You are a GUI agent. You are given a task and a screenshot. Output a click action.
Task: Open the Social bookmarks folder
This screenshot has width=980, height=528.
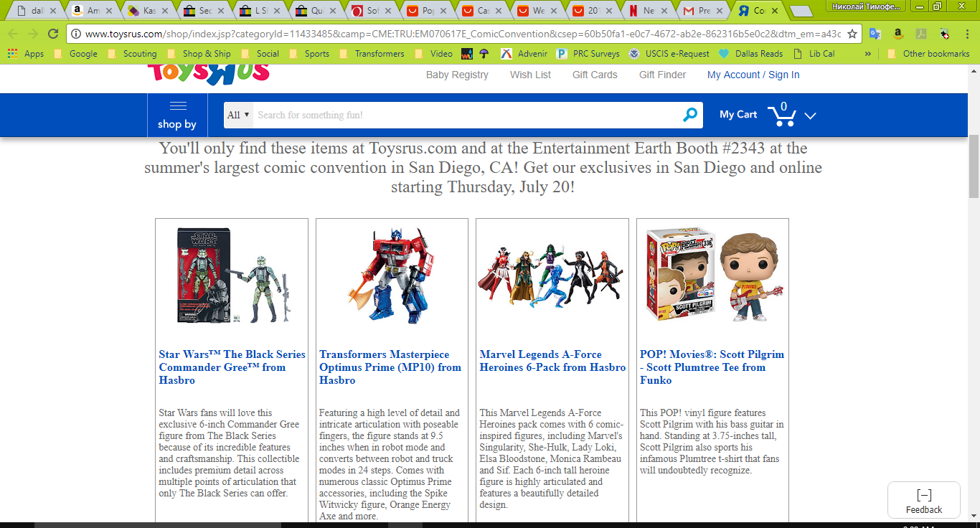click(260, 54)
